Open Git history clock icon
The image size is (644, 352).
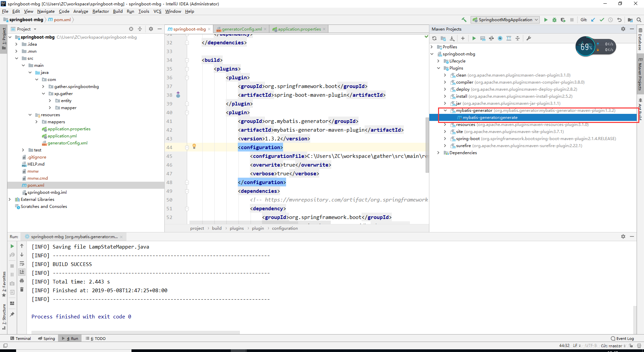610,20
